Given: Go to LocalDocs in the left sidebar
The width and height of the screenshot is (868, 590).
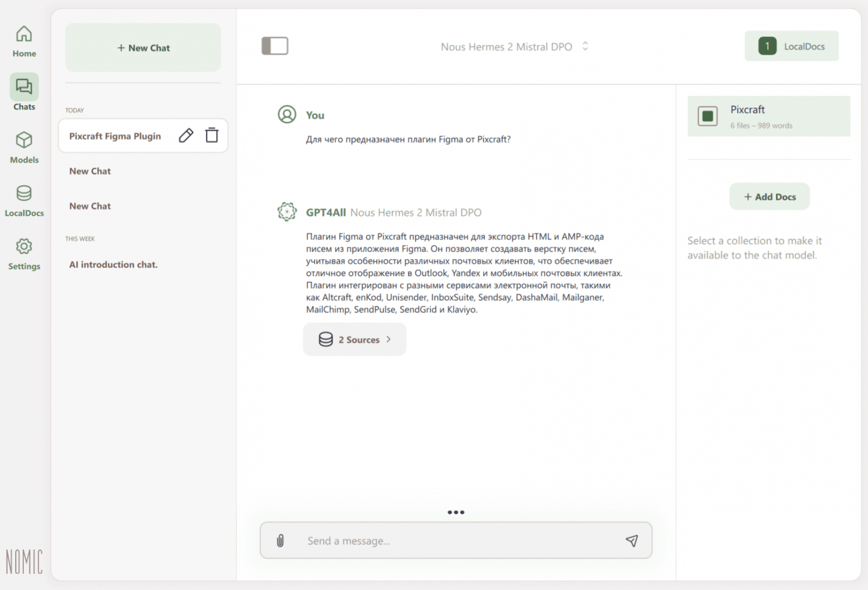Looking at the screenshot, I should tap(24, 201).
